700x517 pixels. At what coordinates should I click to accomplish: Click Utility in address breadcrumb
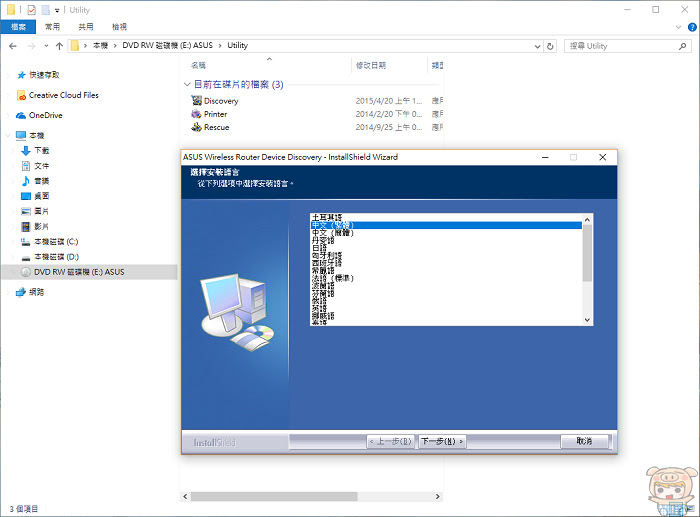(238, 46)
